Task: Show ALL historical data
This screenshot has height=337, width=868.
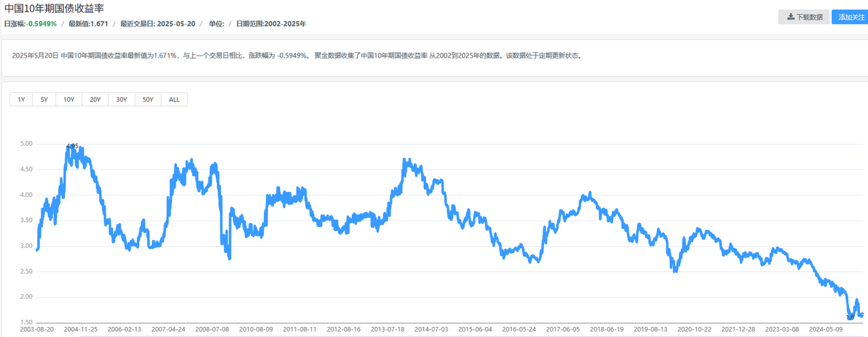Action: (x=174, y=100)
